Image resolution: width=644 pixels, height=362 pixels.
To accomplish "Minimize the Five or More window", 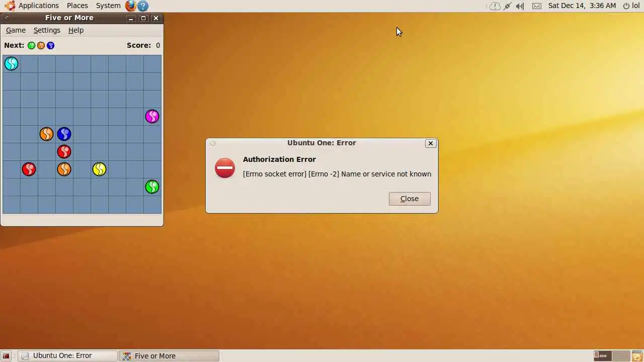I will [x=131, y=18].
